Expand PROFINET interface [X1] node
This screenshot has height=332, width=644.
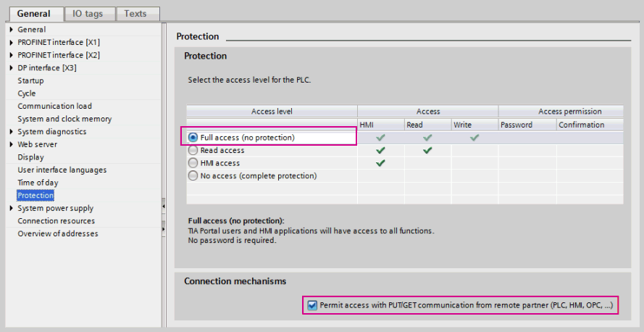pyautogui.click(x=11, y=43)
